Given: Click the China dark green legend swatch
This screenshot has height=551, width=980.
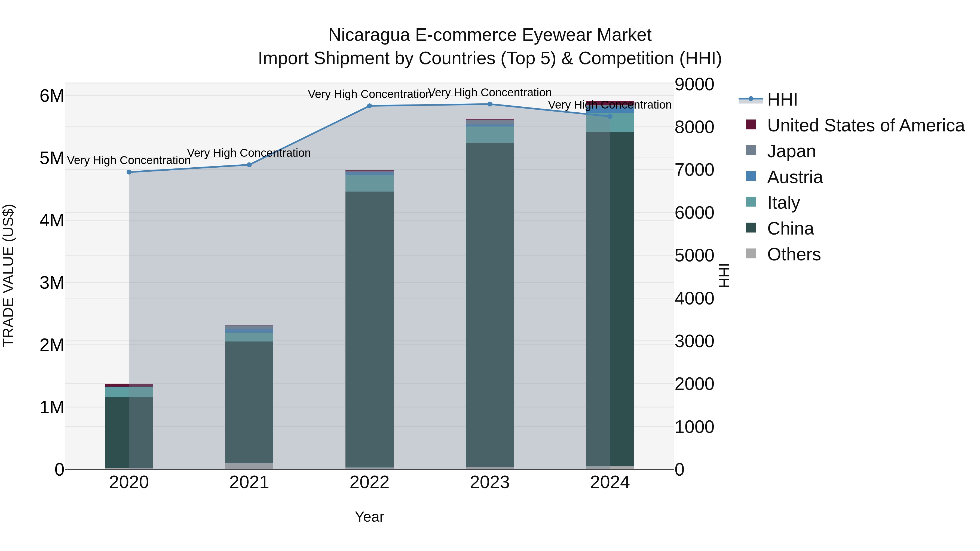Looking at the screenshot, I should pos(751,227).
